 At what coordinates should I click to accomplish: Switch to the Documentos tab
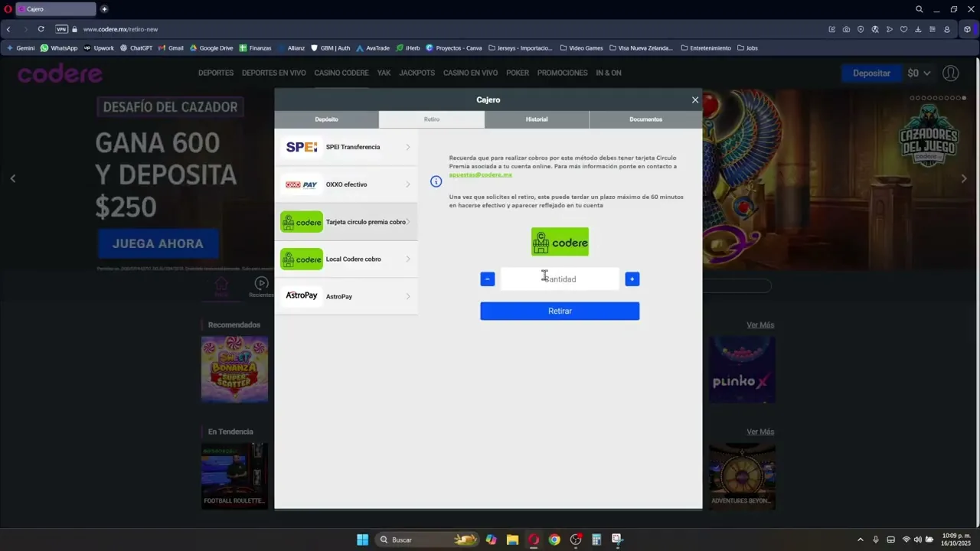pyautogui.click(x=645, y=119)
